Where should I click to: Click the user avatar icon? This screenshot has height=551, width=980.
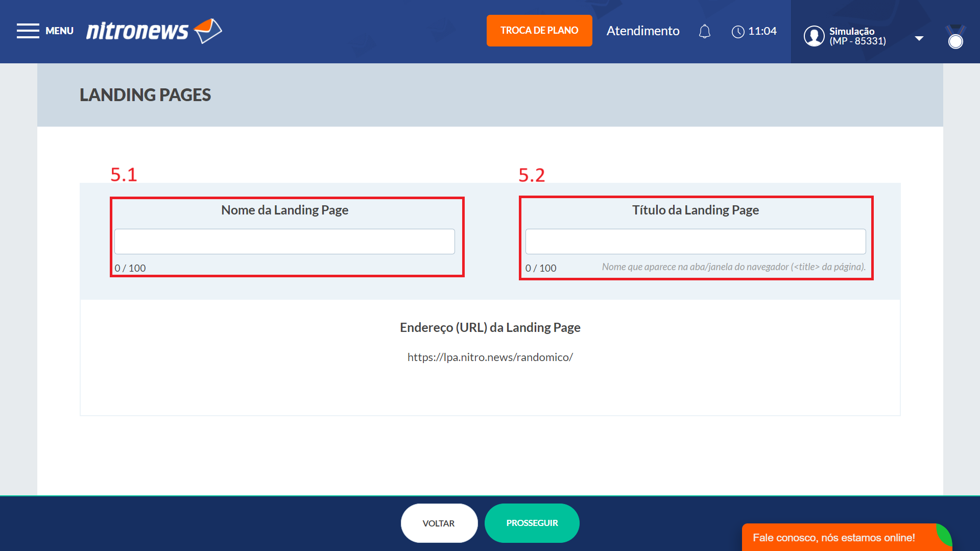814,36
